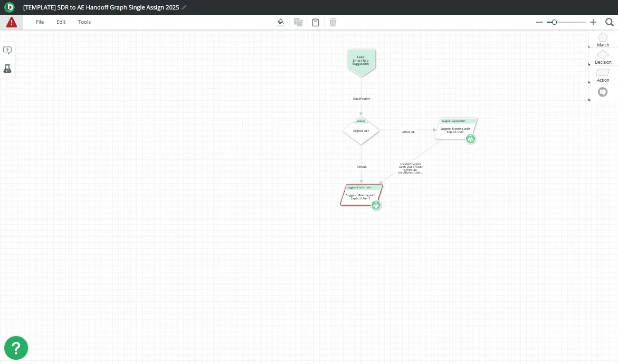Select the Aligned AE? decision node

click(361, 131)
